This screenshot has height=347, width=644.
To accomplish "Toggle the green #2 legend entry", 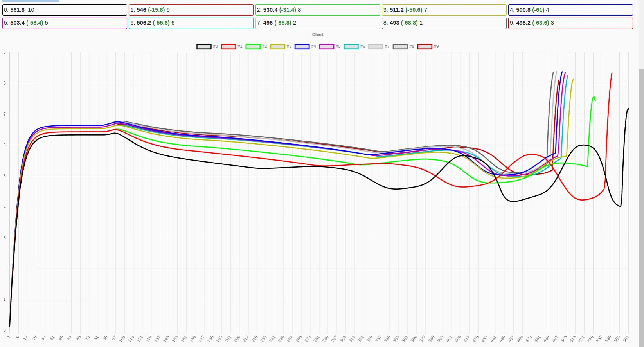I will [x=256, y=47].
